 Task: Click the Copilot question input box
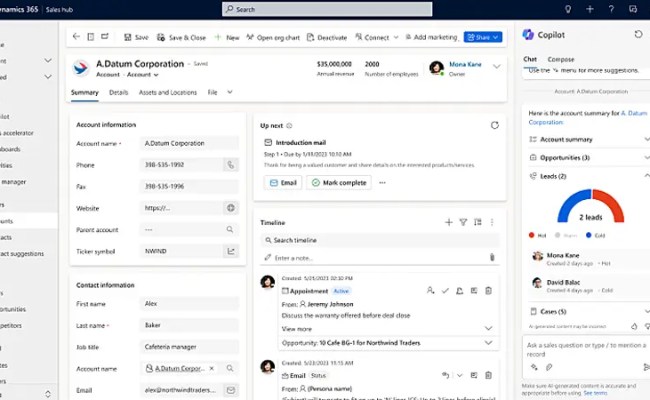pyautogui.click(x=586, y=349)
